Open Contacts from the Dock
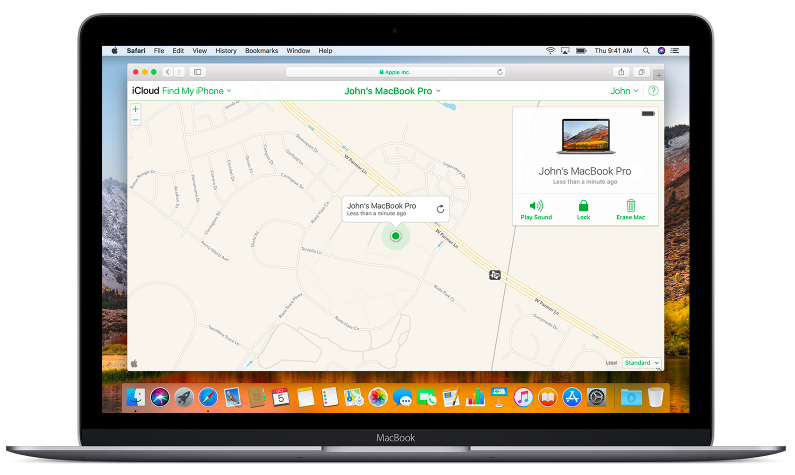This screenshot has width=795, height=475. [257, 397]
